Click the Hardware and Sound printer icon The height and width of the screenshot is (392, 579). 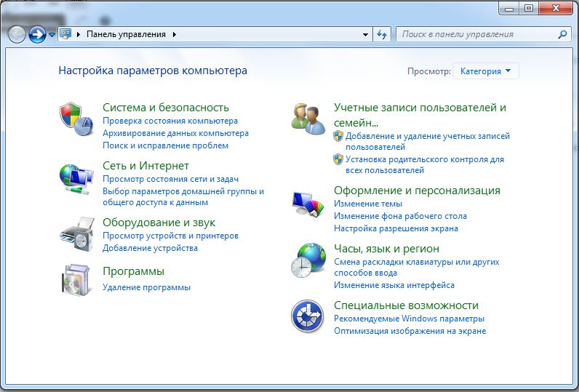coord(76,233)
